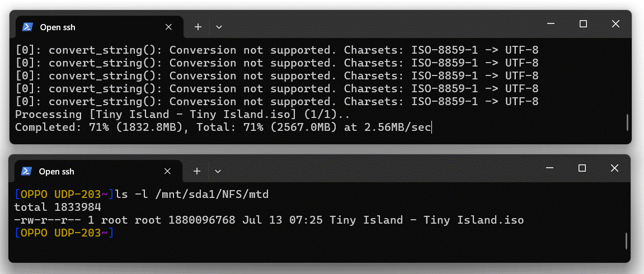The height and width of the screenshot is (274, 644).
Task: Close the upper terminal window
Action: 615,24
